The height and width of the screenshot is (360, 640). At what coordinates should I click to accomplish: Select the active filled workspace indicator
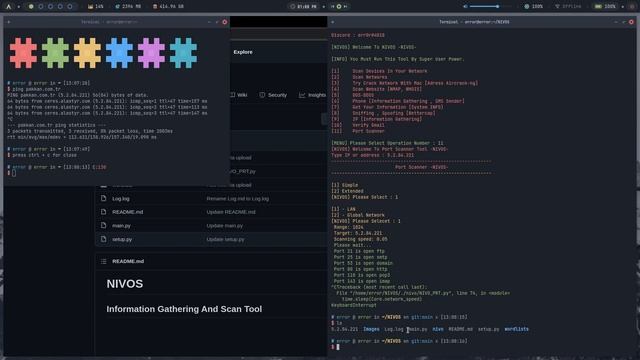coord(31,7)
